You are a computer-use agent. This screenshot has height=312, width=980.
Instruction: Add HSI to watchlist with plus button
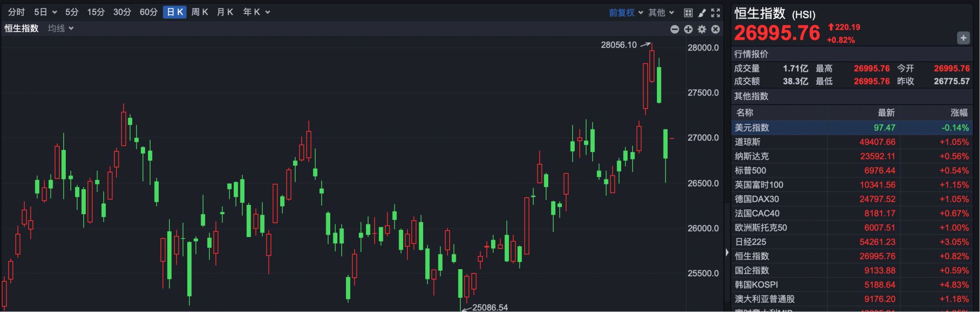click(x=963, y=38)
